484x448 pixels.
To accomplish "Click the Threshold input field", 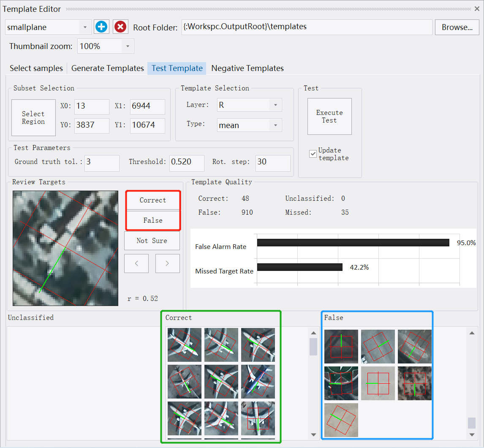I will 187,162.
